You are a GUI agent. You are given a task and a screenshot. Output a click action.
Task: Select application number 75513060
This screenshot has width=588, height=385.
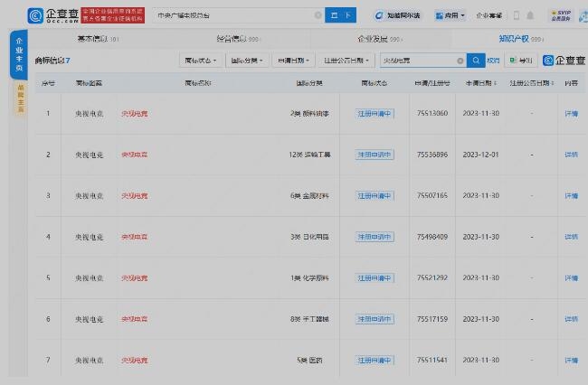coord(432,113)
